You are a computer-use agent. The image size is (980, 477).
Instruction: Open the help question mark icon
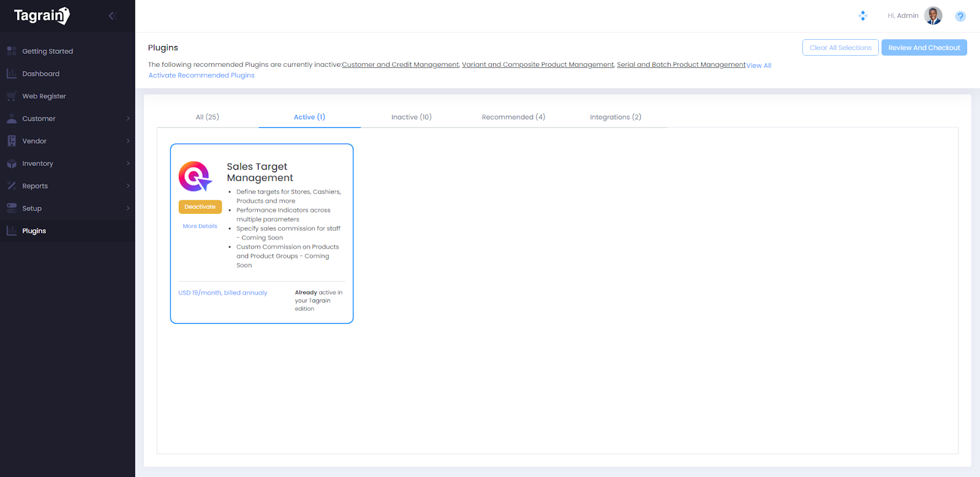[x=960, y=17]
